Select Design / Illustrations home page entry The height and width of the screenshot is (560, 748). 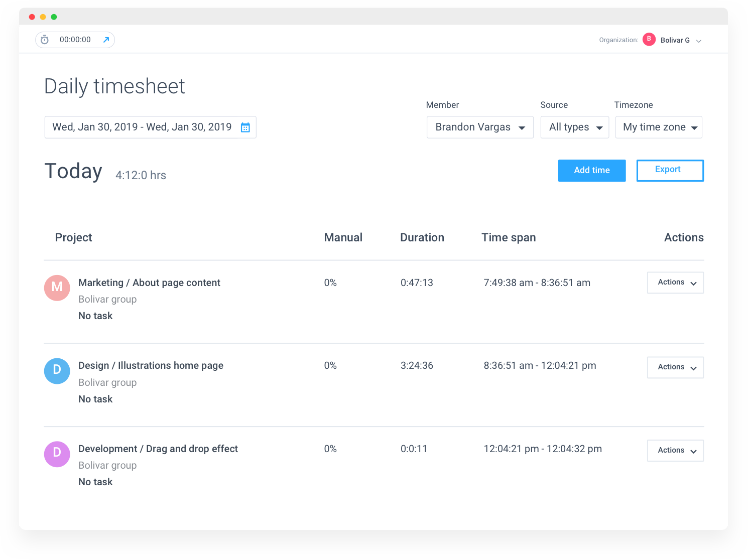151,365
